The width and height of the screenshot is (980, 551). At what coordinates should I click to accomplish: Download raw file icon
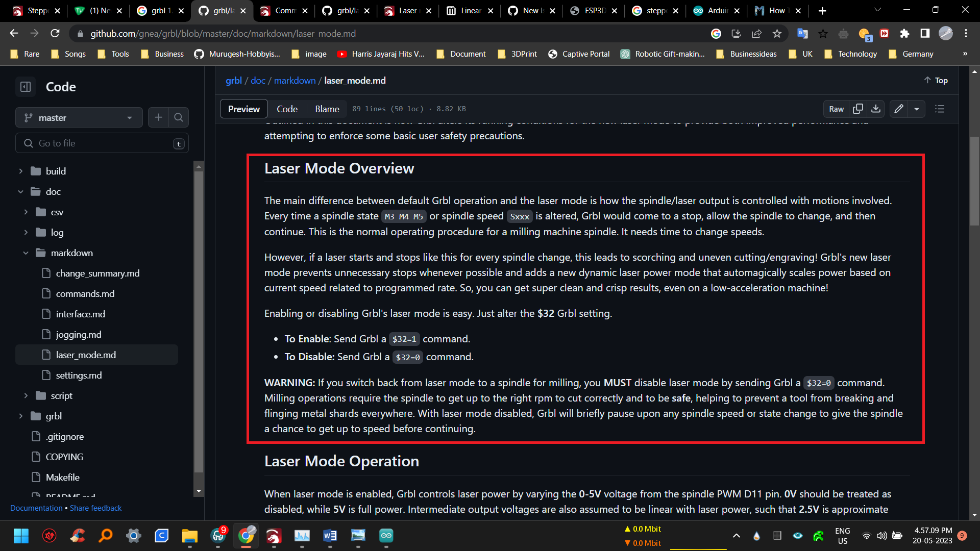point(876,109)
